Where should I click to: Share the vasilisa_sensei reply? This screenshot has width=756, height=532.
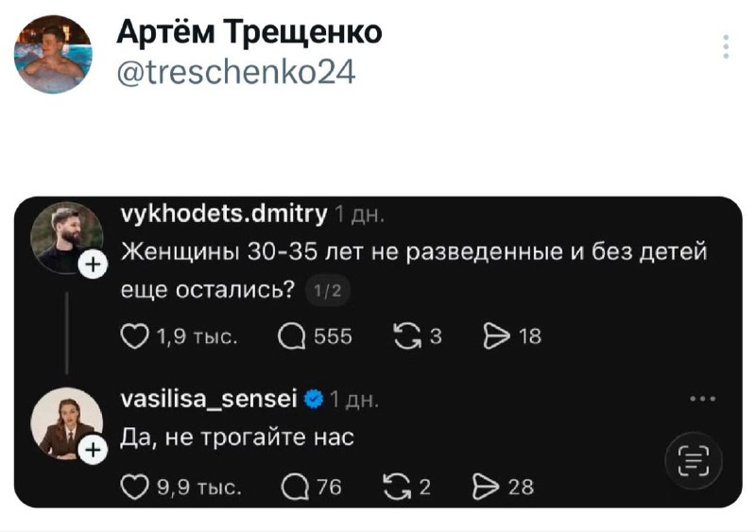point(485,487)
